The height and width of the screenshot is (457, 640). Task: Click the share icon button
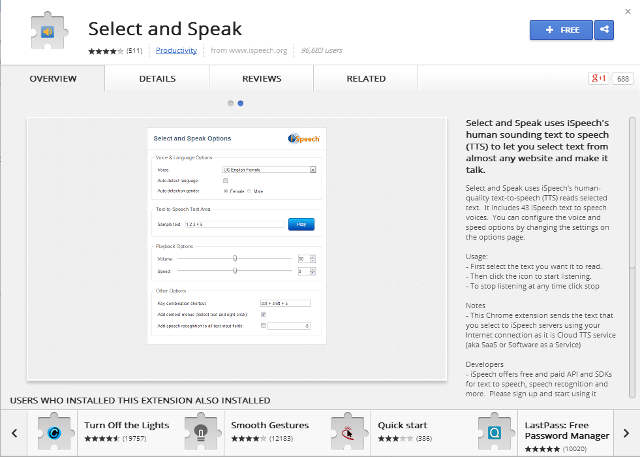[604, 30]
